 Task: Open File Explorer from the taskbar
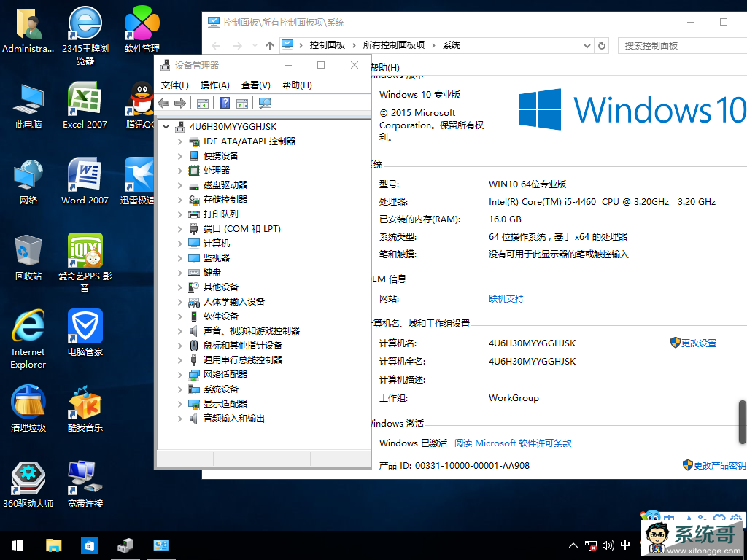point(53,545)
